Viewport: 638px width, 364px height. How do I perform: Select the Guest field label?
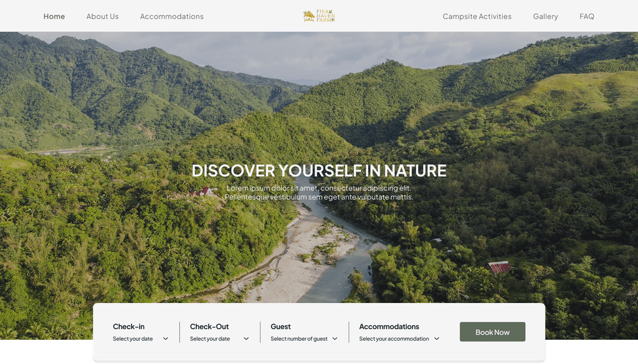pos(280,327)
